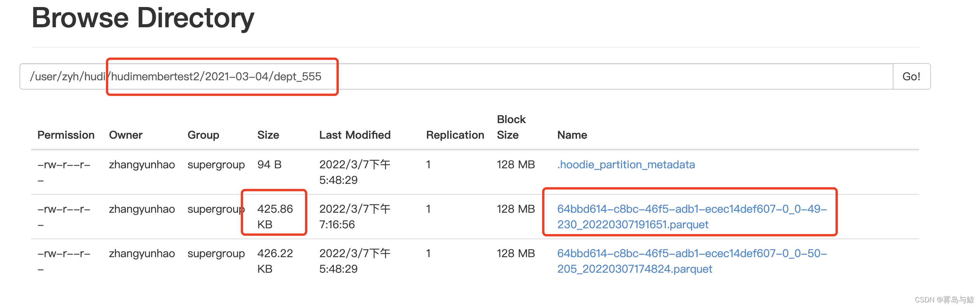
Task: Click the Group column header
Action: (203, 135)
